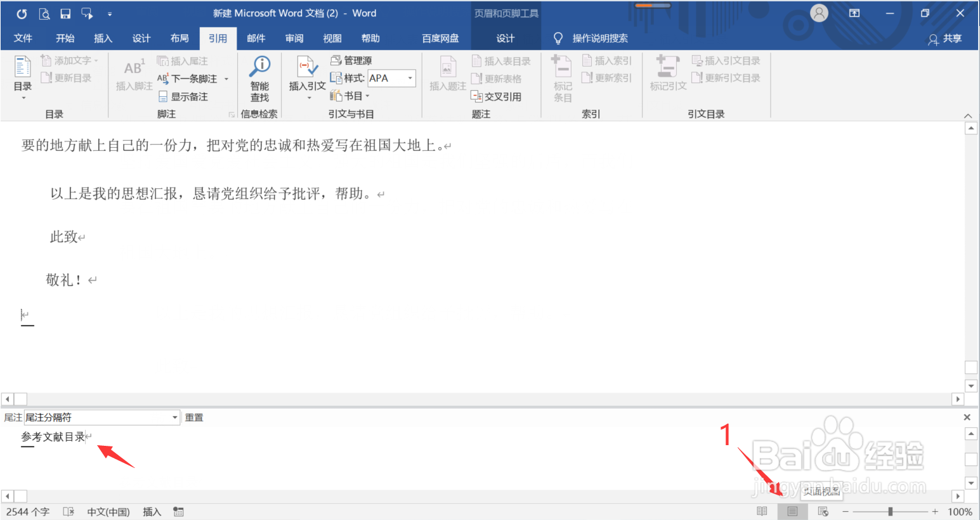Click Insert Table of Authorities (插入引文目录)
The height and width of the screenshot is (520, 980).
click(726, 60)
